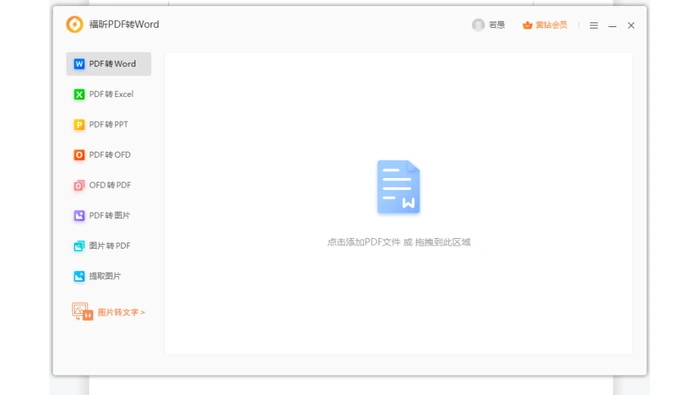Switch to 图片转PDF mode
Viewport: 700px width, 395px height.
[x=108, y=246]
